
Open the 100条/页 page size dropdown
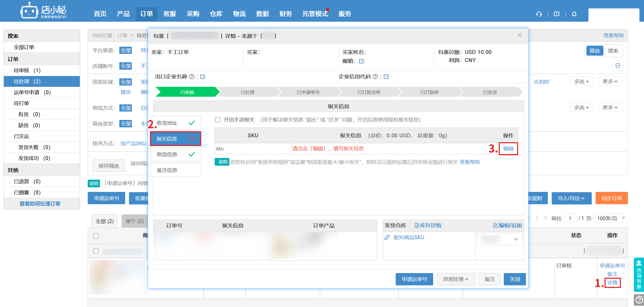click(x=611, y=218)
